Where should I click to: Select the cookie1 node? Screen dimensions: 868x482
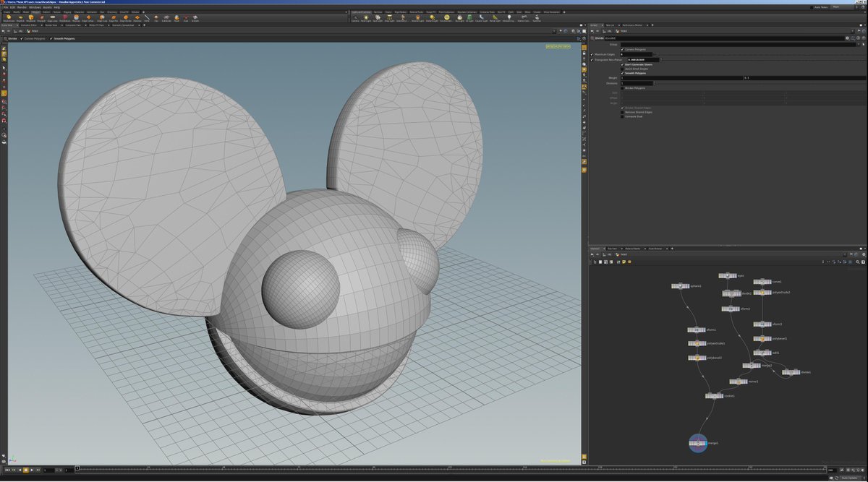pyautogui.click(x=714, y=396)
